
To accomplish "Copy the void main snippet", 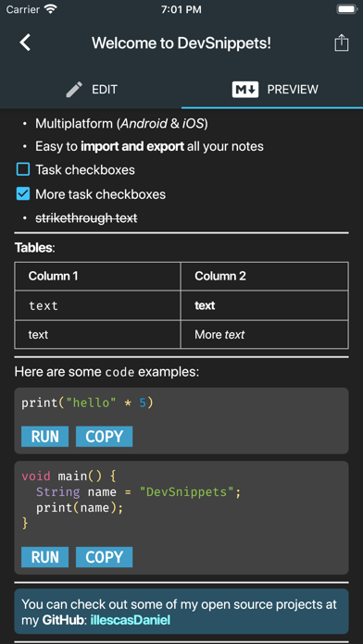I will pos(104,557).
